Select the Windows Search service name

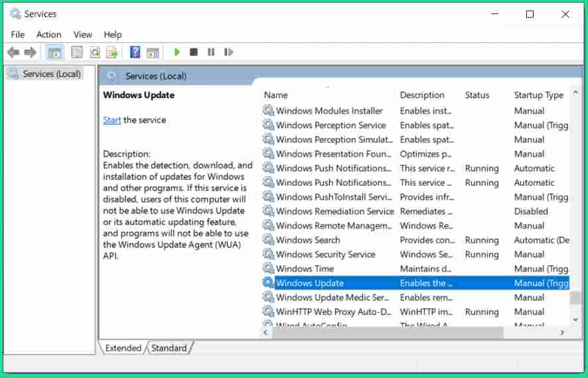point(308,240)
